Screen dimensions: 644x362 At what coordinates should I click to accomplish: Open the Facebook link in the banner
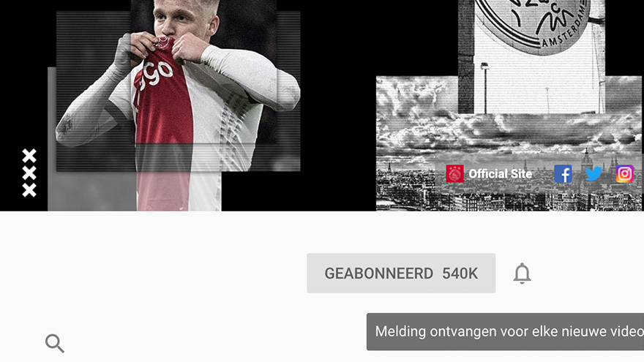[x=563, y=174]
